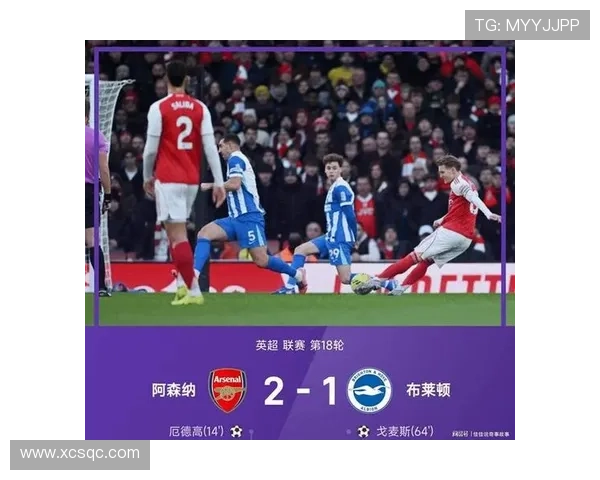This screenshot has height=480, width=600.
Task: Click Brighton's score digit 1
Action: (328, 391)
